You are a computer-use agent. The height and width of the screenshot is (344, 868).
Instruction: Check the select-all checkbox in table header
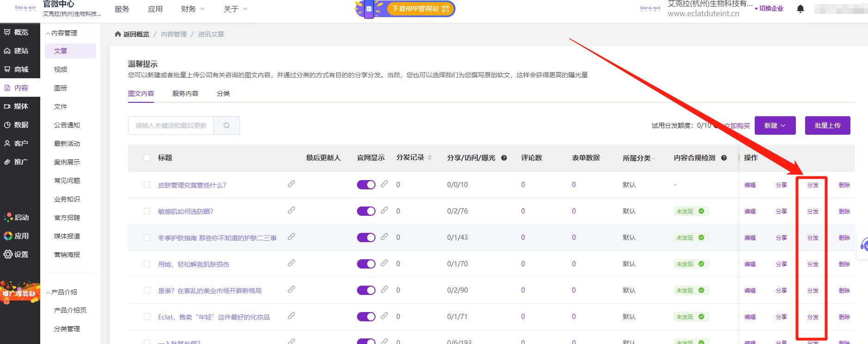(147, 158)
